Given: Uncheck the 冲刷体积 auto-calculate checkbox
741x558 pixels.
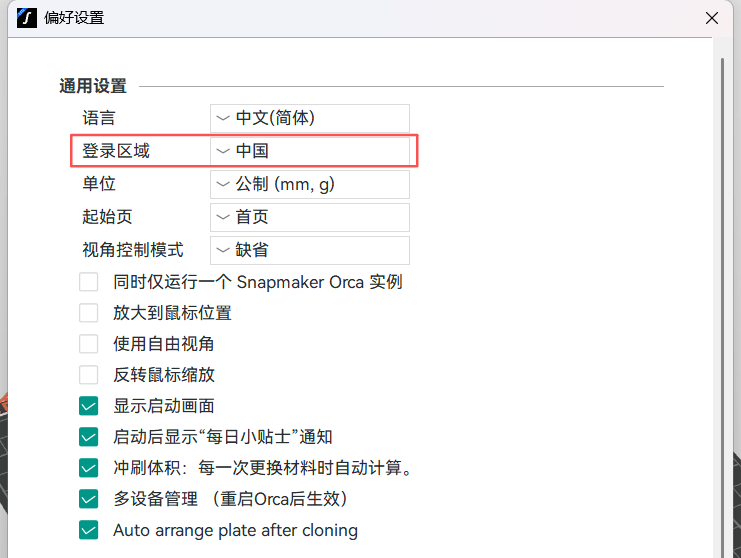Looking at the screenshot, I should (89, 468).
